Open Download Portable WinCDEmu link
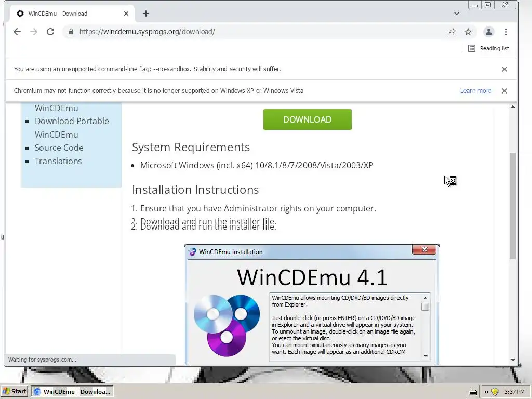The height and width of the screenshot is (399, 532). [x=72, y=128]
